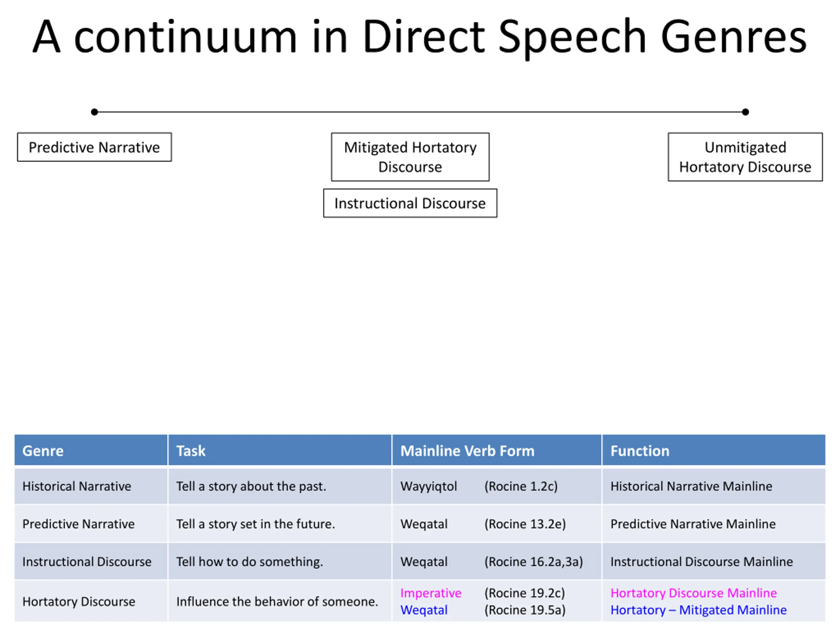Click the '(Rocine 16.2a,3a)' reference
840x630 pixels.
click(x=534, y=562)
